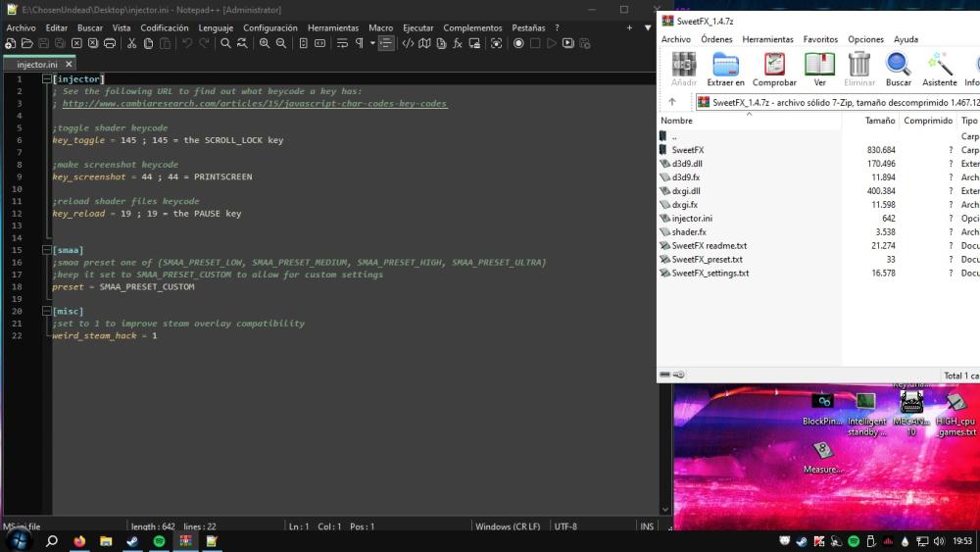Viewport: 980px width, 552px height.
Task: Open the Órdenes menu in archive window
Action: (716, 39)
